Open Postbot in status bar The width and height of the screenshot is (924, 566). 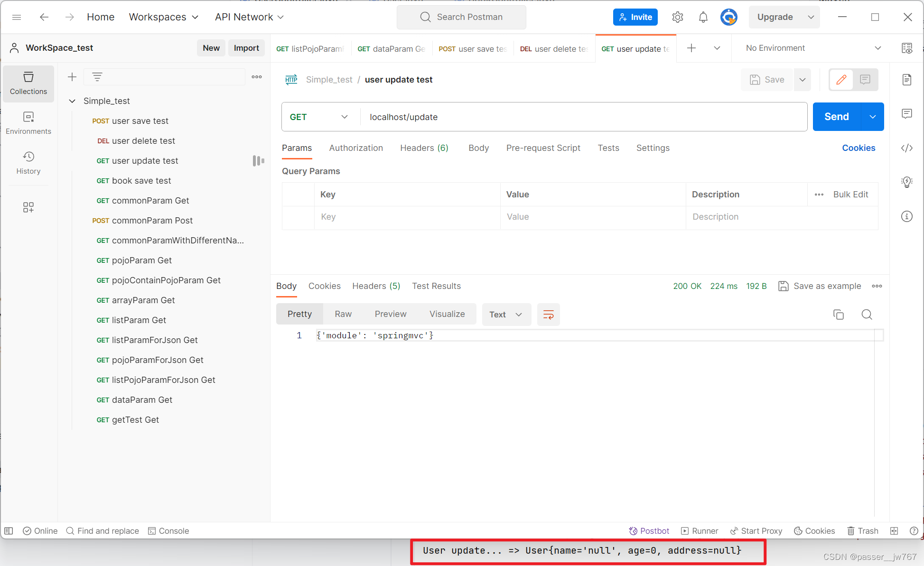tap(649, 531)
